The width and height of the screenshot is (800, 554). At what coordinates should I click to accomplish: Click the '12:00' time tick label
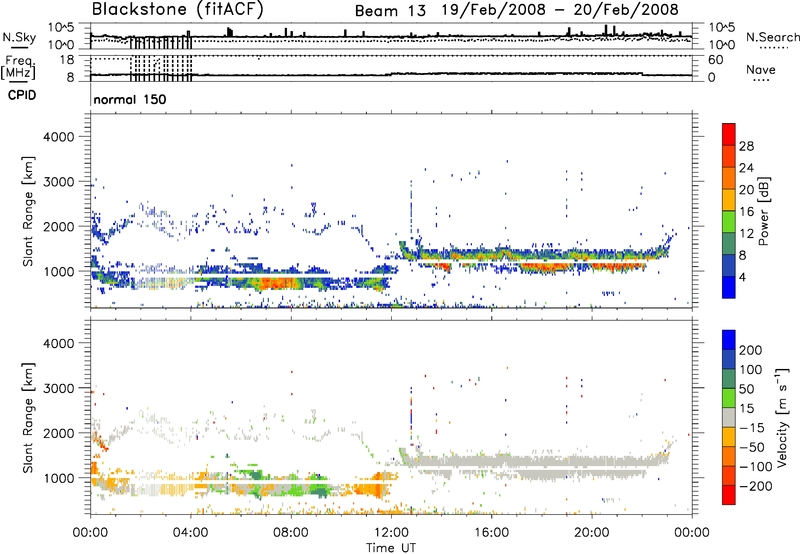391,533
